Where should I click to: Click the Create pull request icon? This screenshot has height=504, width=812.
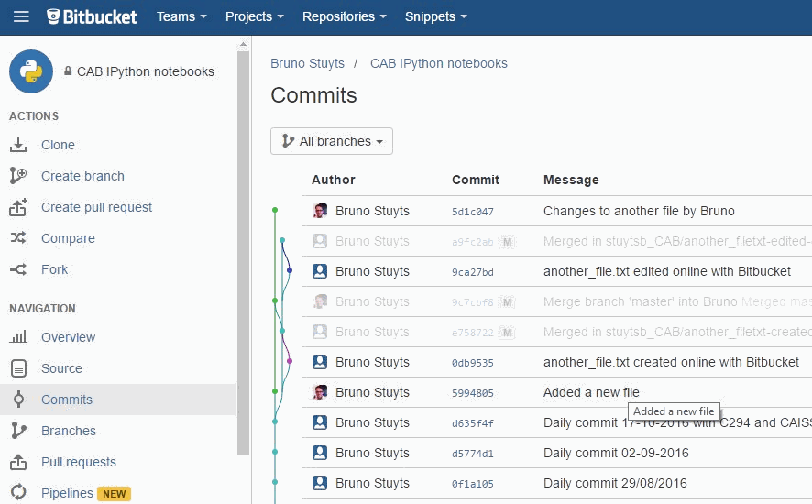pyautogui.click(x=18, y=207)
